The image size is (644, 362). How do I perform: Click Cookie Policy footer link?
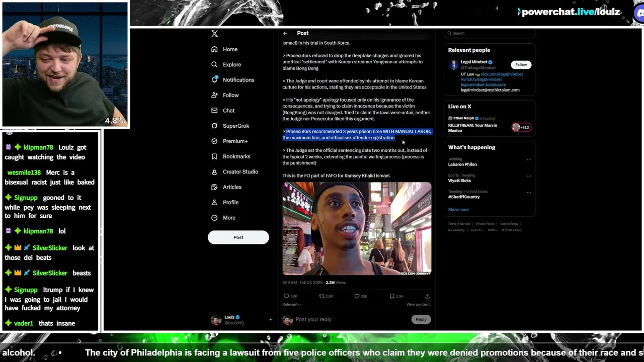pos(509,224)
